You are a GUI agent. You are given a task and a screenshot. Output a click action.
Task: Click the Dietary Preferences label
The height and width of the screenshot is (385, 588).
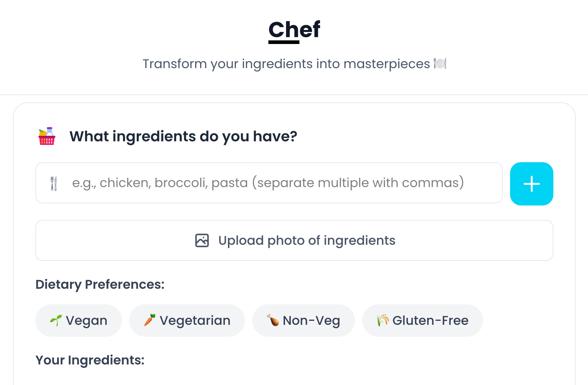pyautogui.click(x=100, y=284)
